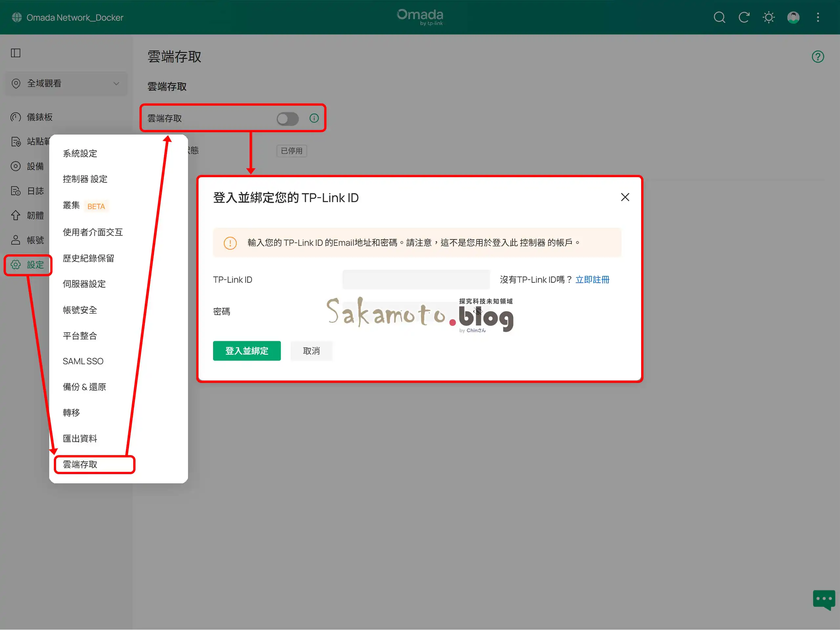The image size is (840, 630).
Task: Collapse sidebar with the panel icon
Action: pyautogui.click(x=15, y=53)
